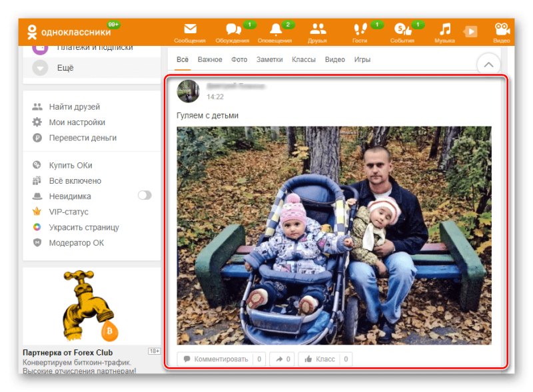The width and height of the screenshot is (533, 392).
Task: Open the post author's avatar
Action: 189,91
